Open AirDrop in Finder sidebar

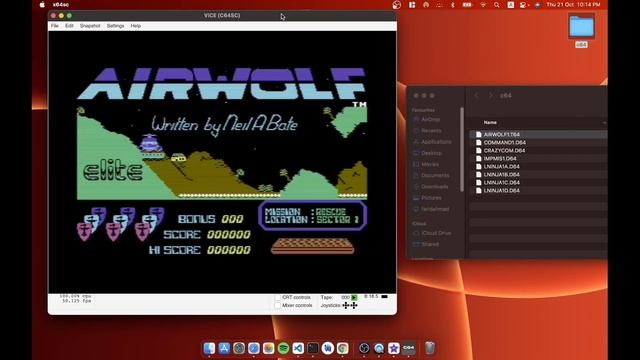(430, 120)
